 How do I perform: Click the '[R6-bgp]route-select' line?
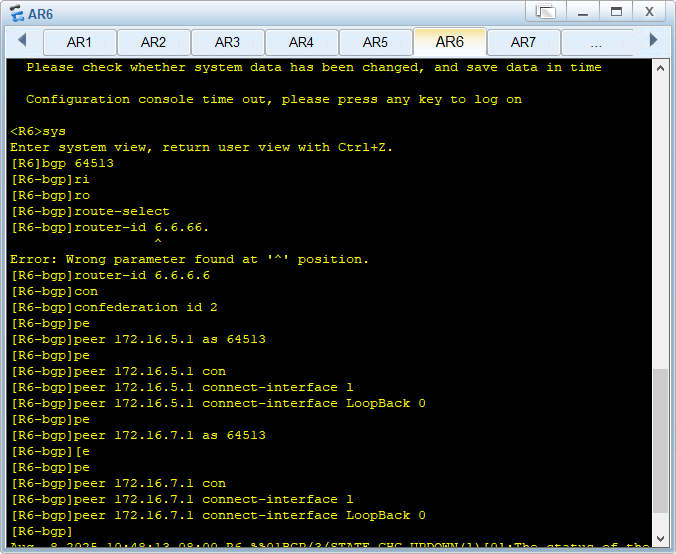(x=90, y=211)
